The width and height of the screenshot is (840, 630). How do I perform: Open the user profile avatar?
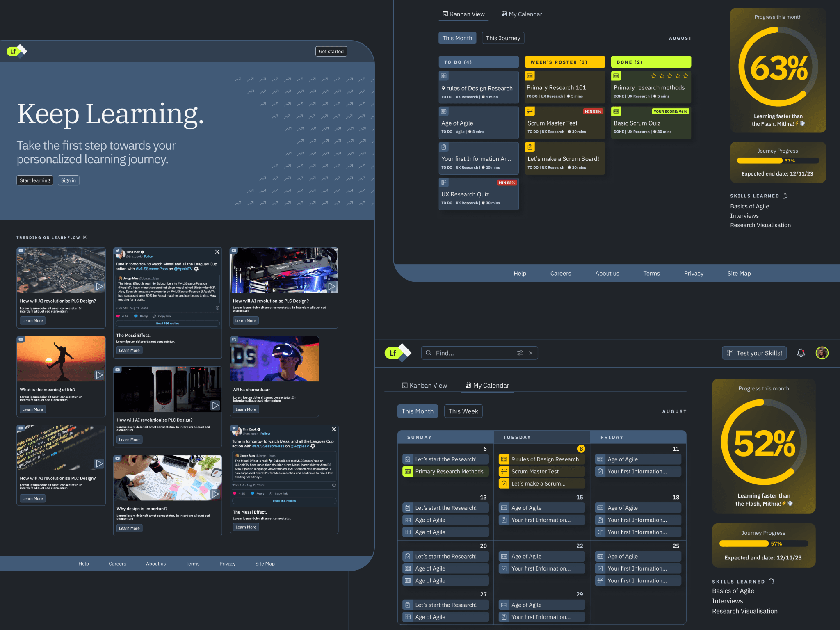click(822, 353)
